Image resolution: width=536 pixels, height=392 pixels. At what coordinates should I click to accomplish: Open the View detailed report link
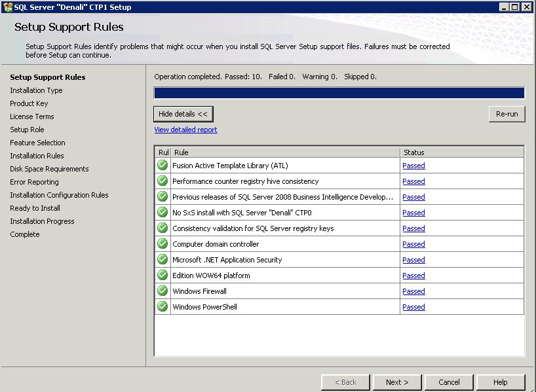click(185, 130)
